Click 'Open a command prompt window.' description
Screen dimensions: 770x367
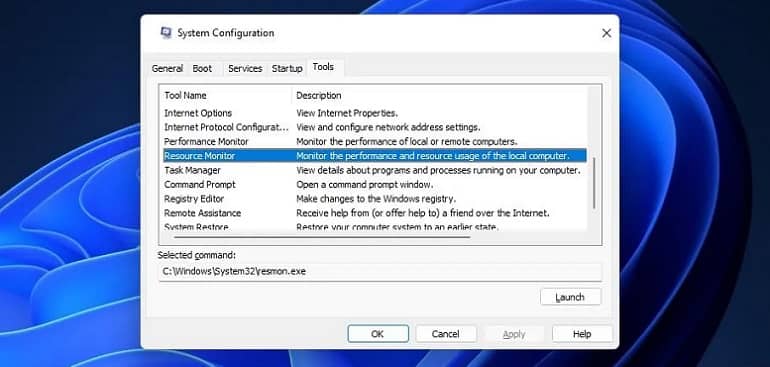364,185
